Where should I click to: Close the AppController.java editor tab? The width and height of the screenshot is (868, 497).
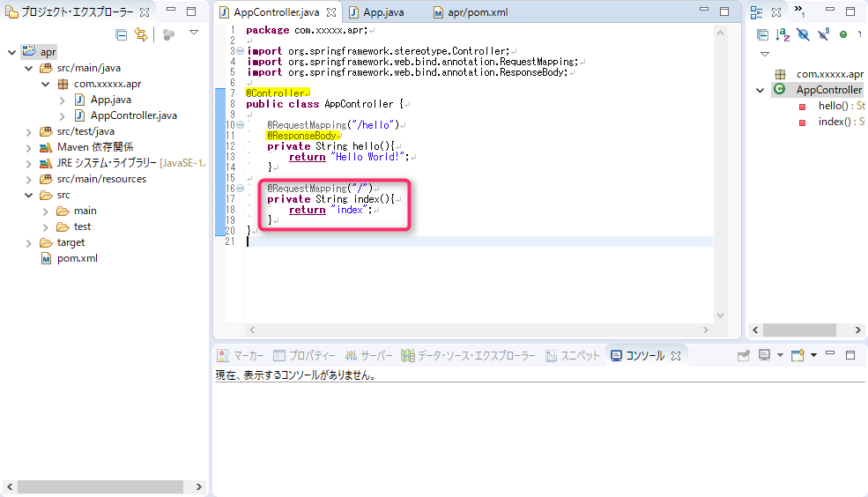331,12
